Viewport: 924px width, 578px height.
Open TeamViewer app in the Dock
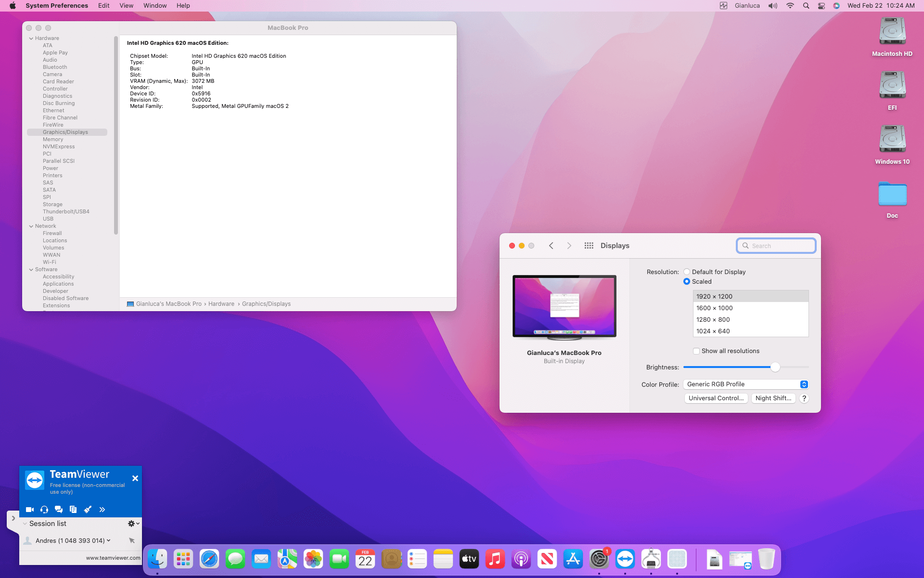point(625,559)
